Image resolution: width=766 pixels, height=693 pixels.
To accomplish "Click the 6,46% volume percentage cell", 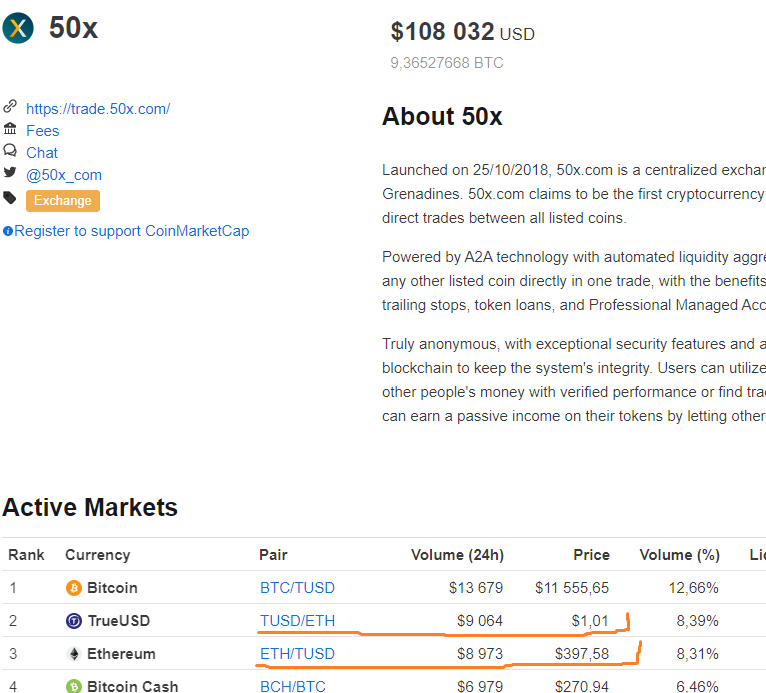I will click(x=698, y=686).
